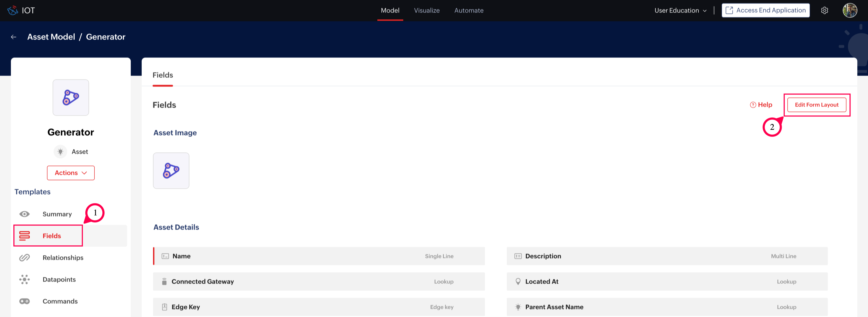
Task: Open settings via the gear icon
Action: pos(824,10)
